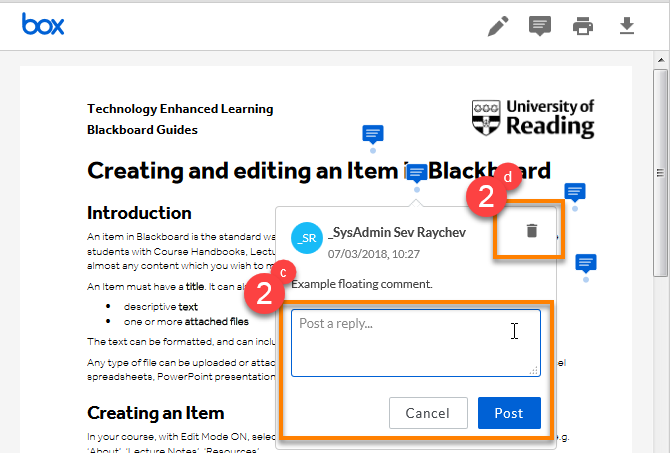
Task: Click the timestamp 07/03/2018, 10:27
Action: (374, 254)
